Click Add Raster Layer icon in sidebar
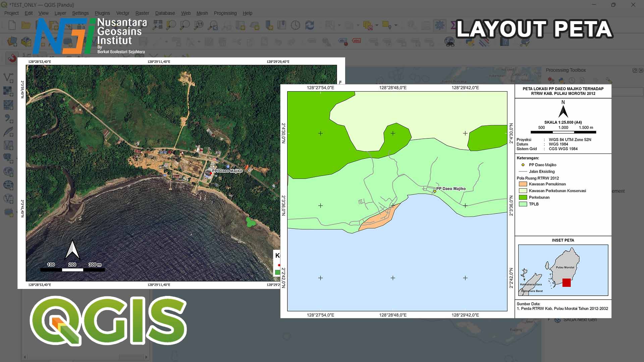Image resolution: width=644 pixels, height=362 pixels. [8, 91]
